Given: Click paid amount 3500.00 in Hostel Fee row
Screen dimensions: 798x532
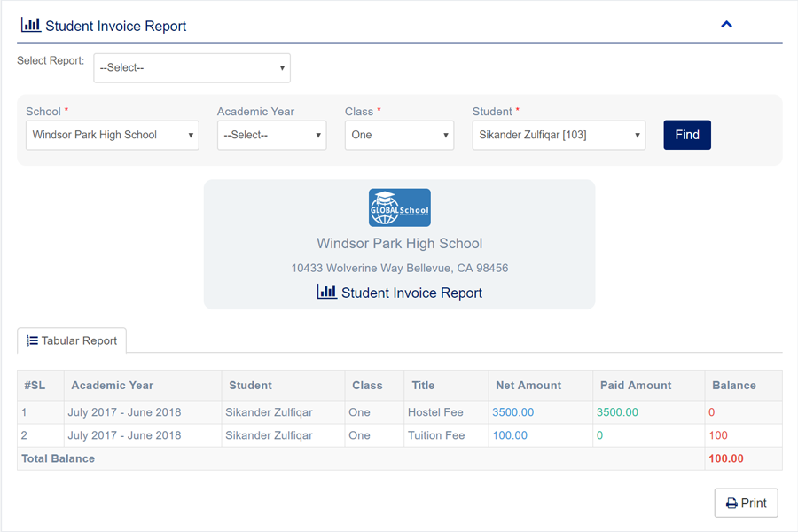Looking at the screenshot, I should (617, 412).
